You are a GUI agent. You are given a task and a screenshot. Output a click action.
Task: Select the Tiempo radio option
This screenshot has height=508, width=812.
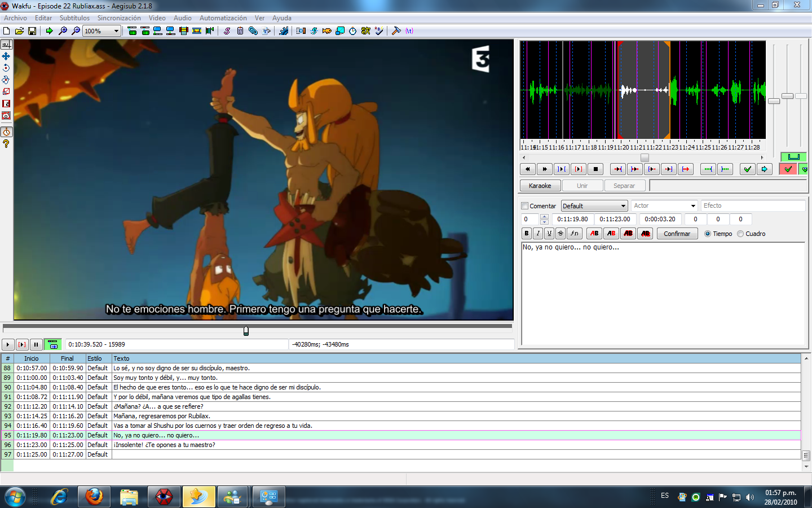click(708, 234)
